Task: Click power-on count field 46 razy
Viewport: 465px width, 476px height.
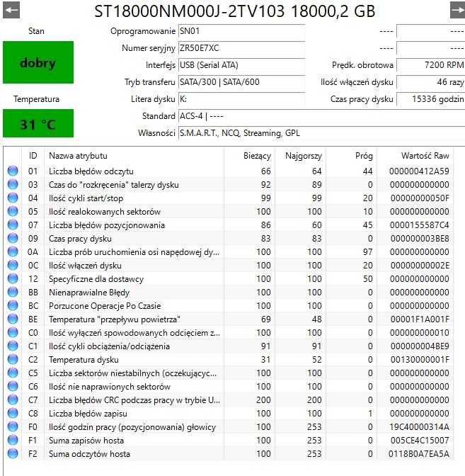Action: tap(431, 82)
